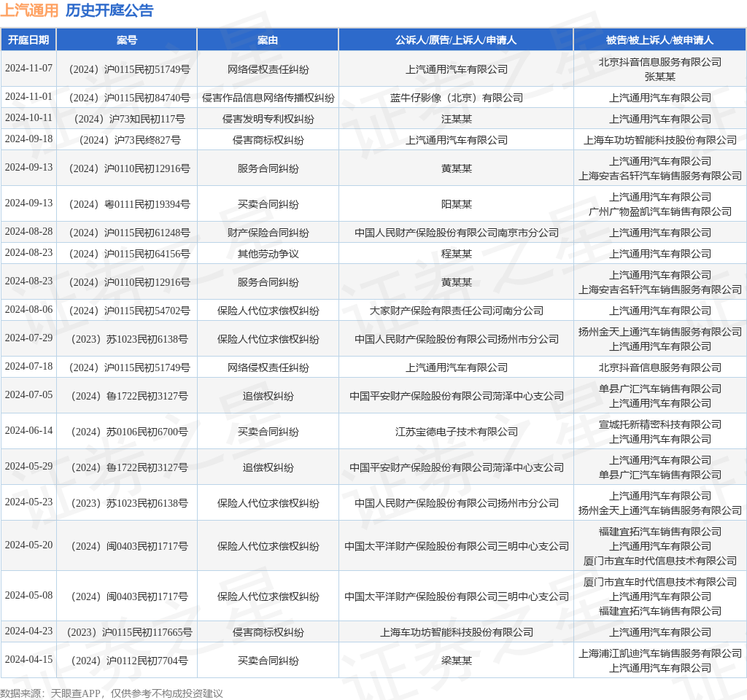Click the date cell 2024-07-05
Image resolution: width=747 pixels, height=700 pixels.
pos(28,394)
